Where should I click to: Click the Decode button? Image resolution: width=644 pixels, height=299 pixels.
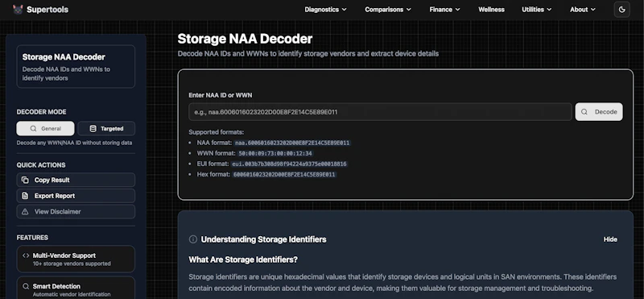pyautogui.click(x=599, y=112)
